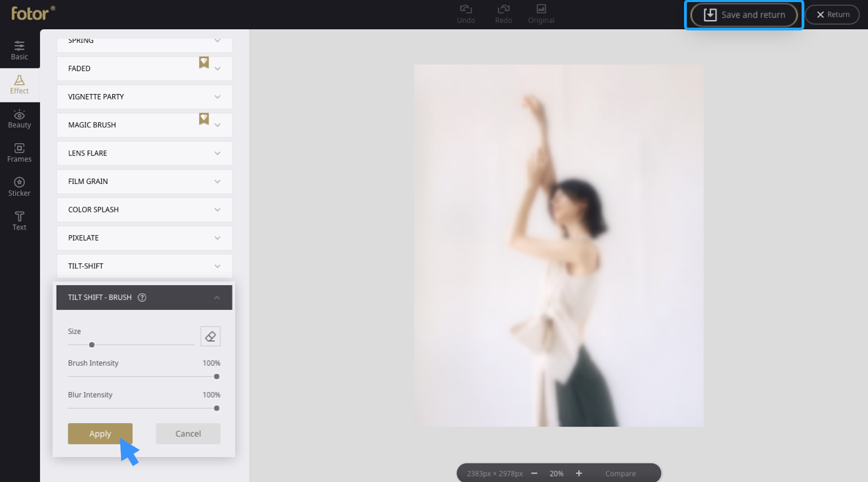Expand the FILM GRAIN effect group
The height and width of the screenshot is (482, 868).
click(145, 182)
